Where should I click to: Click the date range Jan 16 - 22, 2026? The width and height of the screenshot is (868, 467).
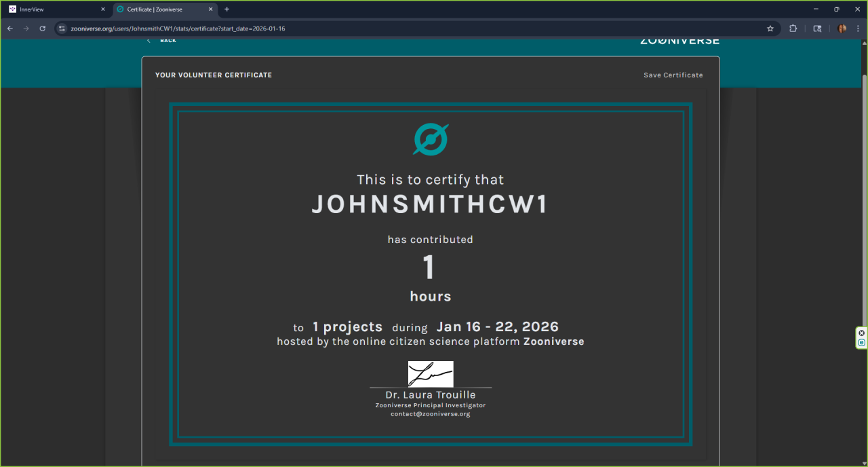pyautogui.click(x=498, y=327)
